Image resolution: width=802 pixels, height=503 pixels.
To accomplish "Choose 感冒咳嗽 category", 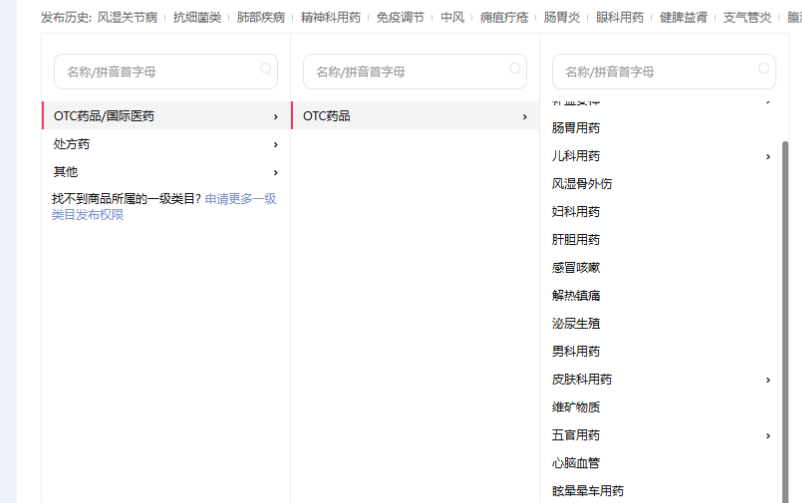I will coord(576,268).
